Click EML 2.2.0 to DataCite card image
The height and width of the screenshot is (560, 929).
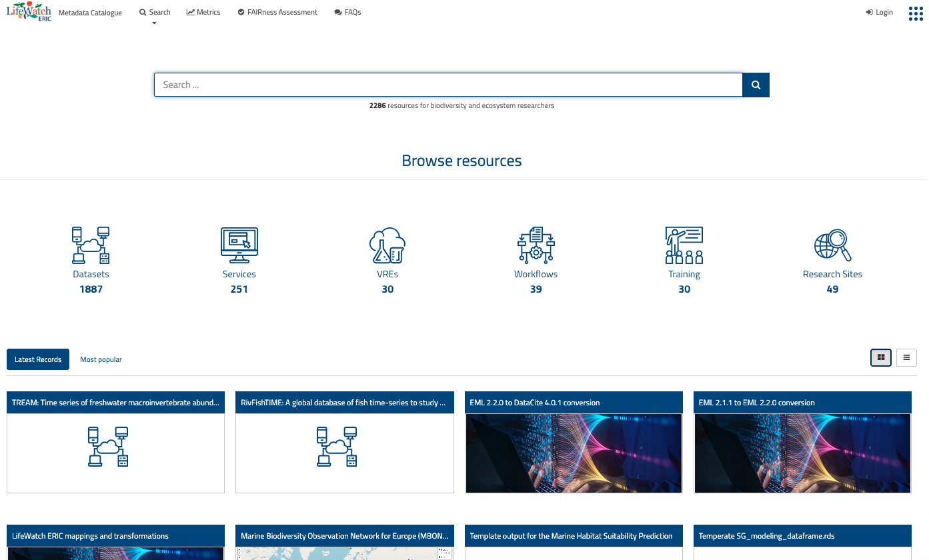tap(574, 453)
